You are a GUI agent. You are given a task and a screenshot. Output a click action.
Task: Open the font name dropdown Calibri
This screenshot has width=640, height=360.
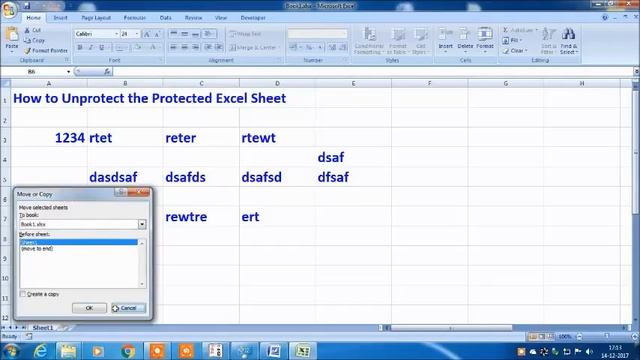point(116,34)
